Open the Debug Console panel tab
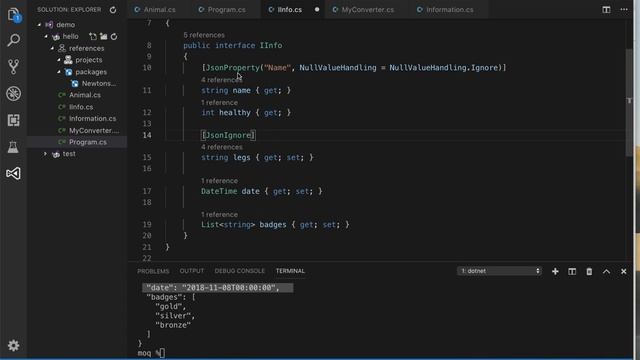 [240, 271]
